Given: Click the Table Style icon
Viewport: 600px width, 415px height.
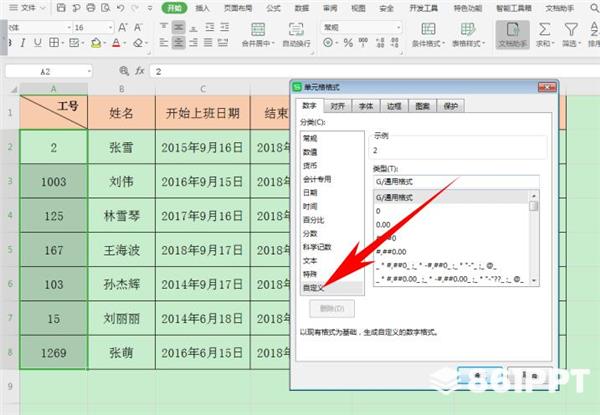Looking at the screenshot, I should coord(468,29).
